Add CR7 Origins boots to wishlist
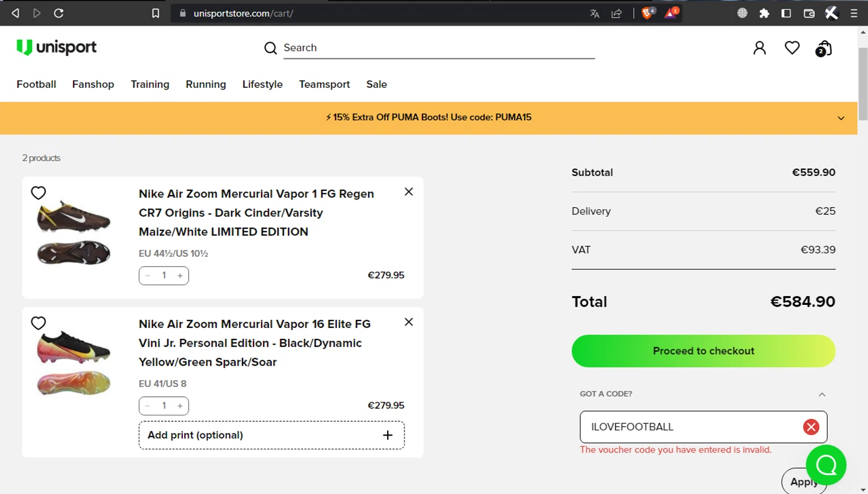 click(x=38, y=193)
